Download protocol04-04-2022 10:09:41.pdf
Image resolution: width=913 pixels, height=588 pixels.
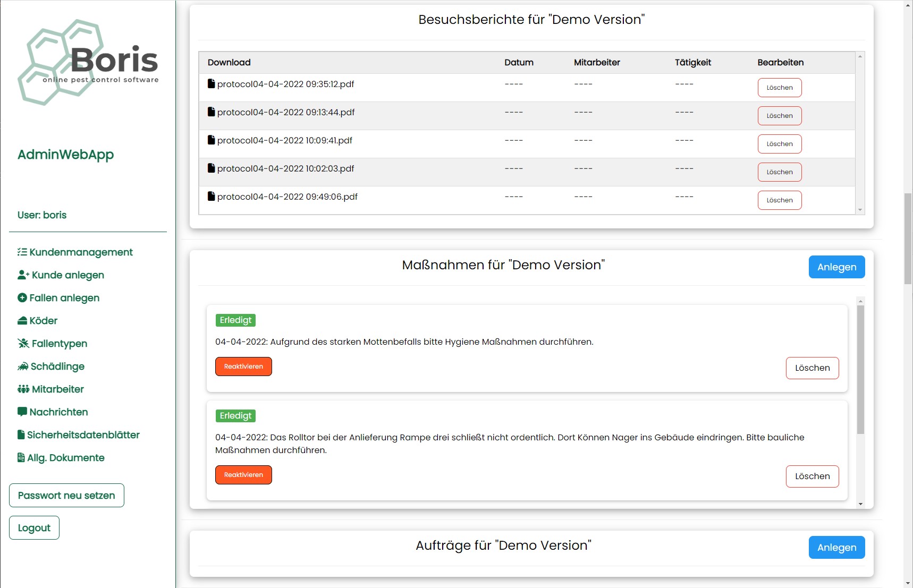284,141
